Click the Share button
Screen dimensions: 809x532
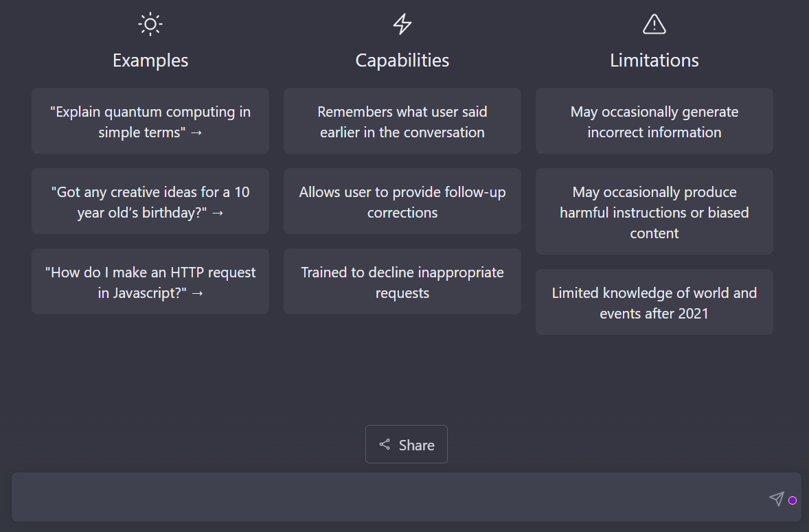point(406,444)
